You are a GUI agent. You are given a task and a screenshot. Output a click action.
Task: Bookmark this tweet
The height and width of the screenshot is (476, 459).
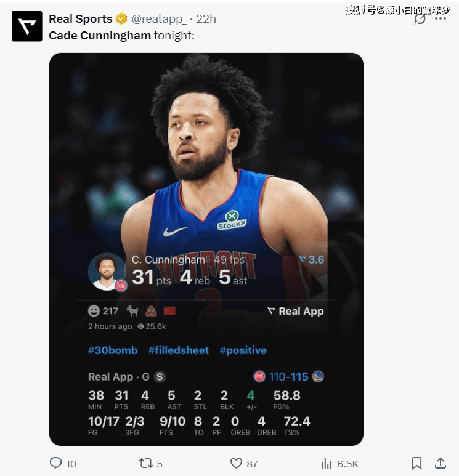click(417, 463)
